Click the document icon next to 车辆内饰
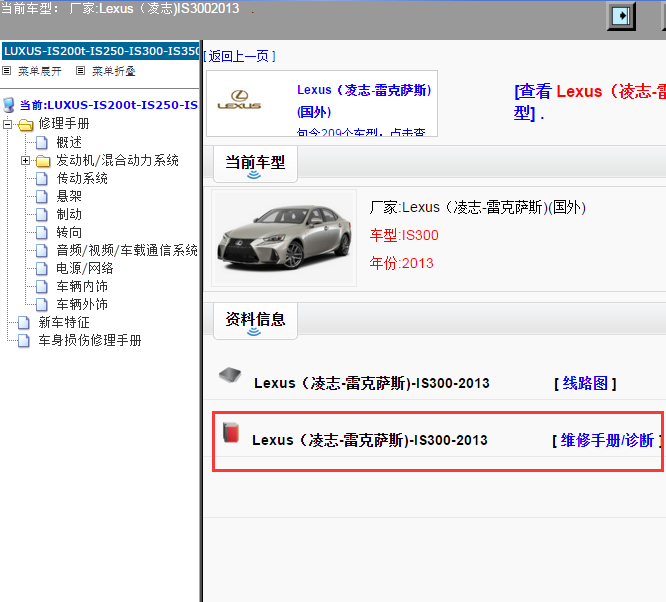Screen dimensions: 666x602 42,286
